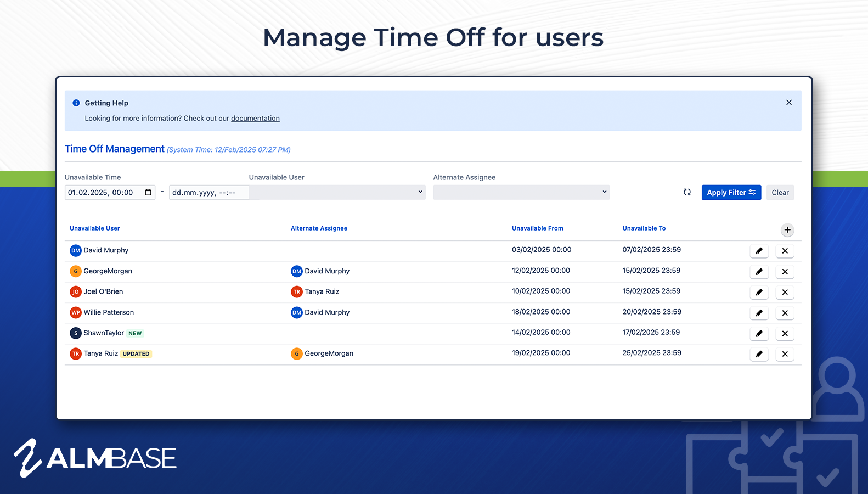The width and height of the screenshot is (868, 494).
Task: Click the date 07/02/2025 23:59
Action: click(x=652, y=250)
